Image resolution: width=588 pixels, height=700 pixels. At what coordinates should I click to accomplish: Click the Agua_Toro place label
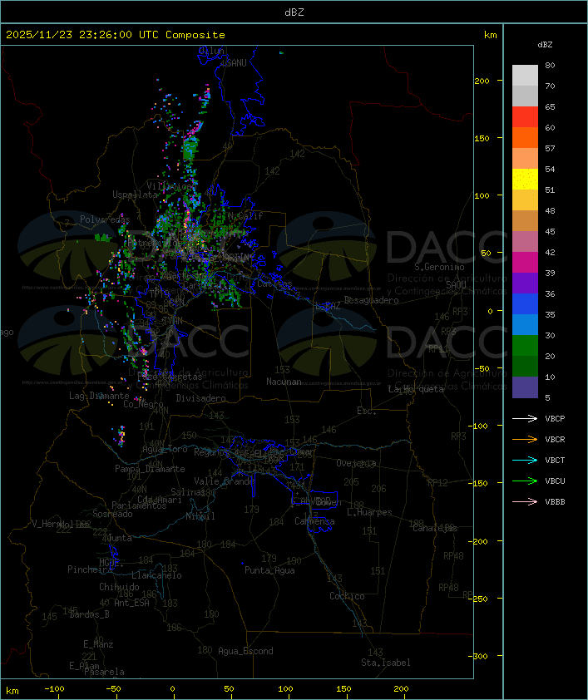[165, 449]
